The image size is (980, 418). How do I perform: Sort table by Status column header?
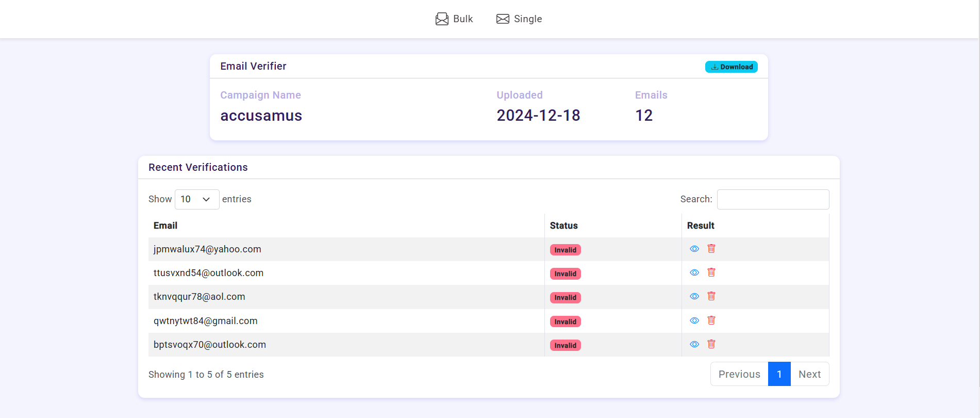coord(563,226)
